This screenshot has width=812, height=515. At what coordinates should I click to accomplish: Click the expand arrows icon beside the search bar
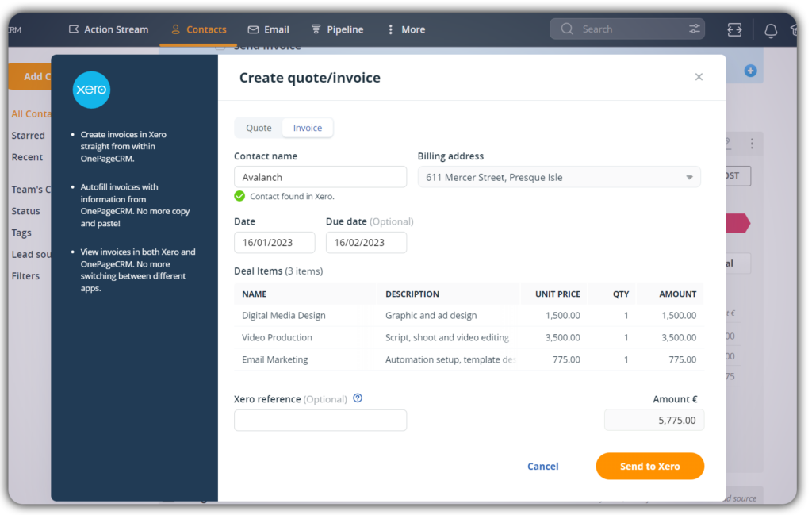(x=733, y=29)
